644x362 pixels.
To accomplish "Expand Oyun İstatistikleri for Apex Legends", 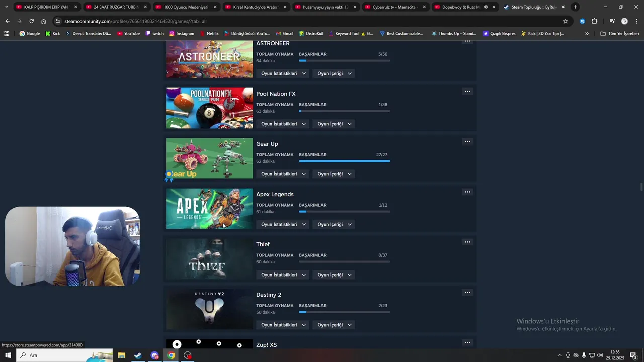I will pos(283,224).
